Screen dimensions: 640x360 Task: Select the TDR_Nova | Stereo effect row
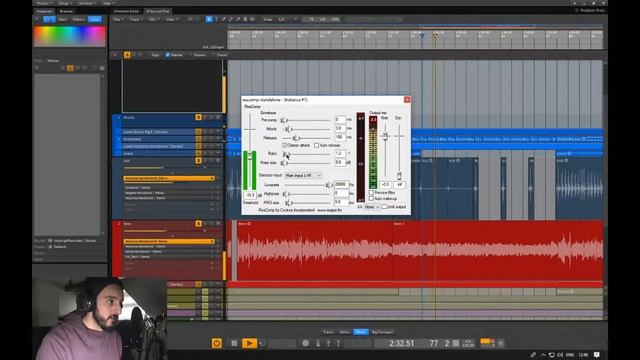169,257
